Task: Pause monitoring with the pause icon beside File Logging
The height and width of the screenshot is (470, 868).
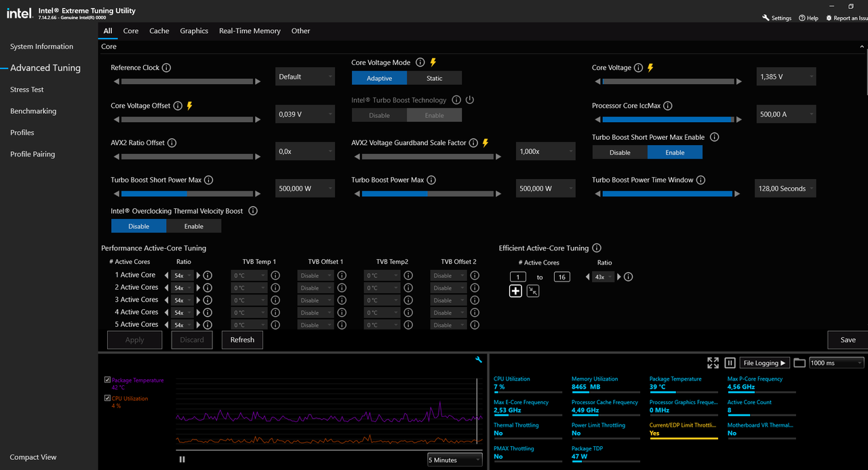Action: [730, 363]
